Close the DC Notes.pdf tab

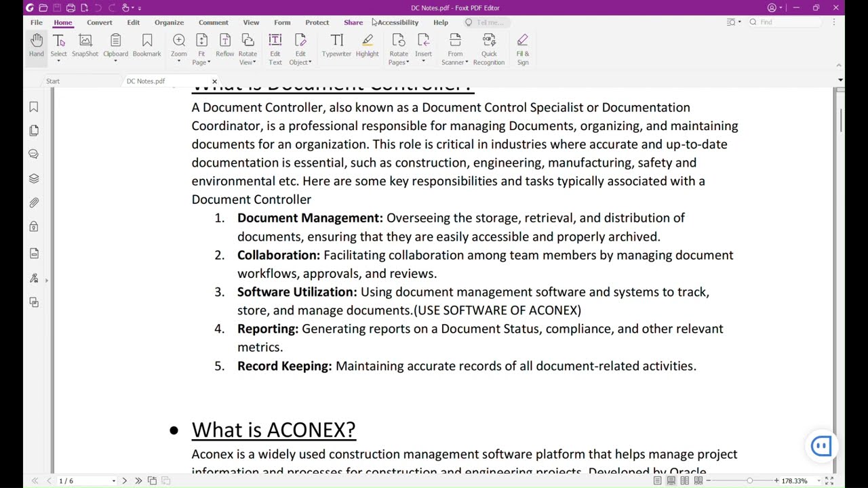(x=214, y=81)
